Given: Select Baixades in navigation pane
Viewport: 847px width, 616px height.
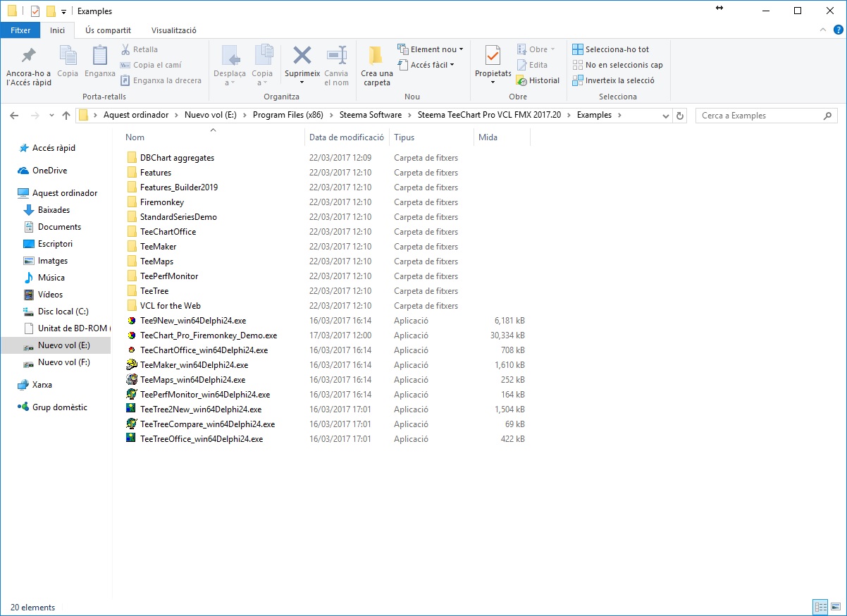Looking at the screenshot, I should click(x=54, y=210).
